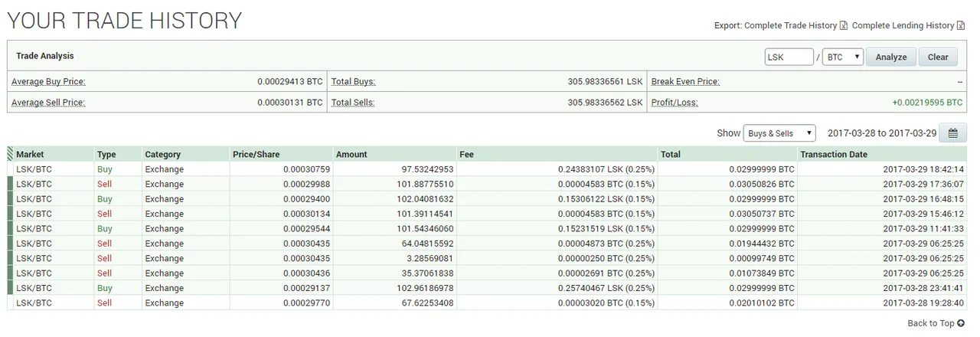Click amount 67.62253408

pos(427,303)
